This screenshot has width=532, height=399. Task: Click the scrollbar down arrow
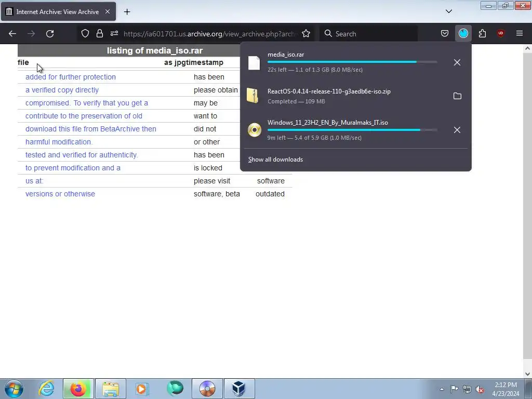point(527,374)
